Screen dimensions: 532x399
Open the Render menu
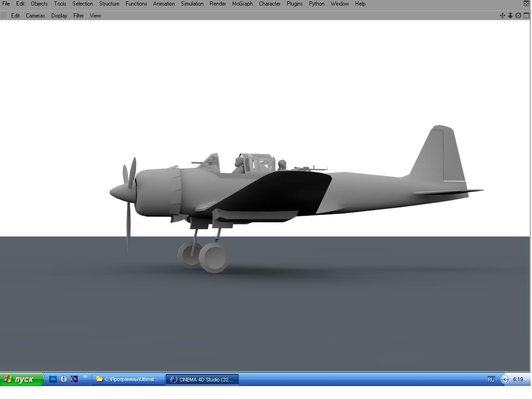pos(218,4)
